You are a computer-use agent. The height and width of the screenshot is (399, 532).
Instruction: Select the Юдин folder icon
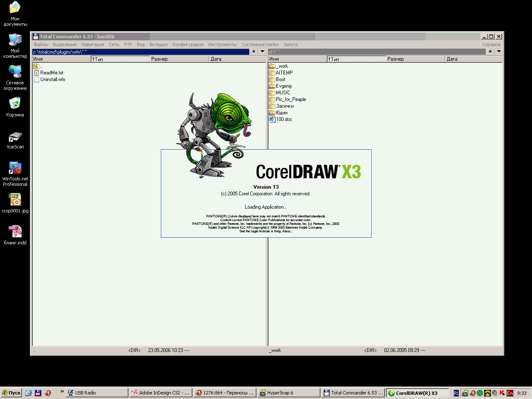click(272, 113)
